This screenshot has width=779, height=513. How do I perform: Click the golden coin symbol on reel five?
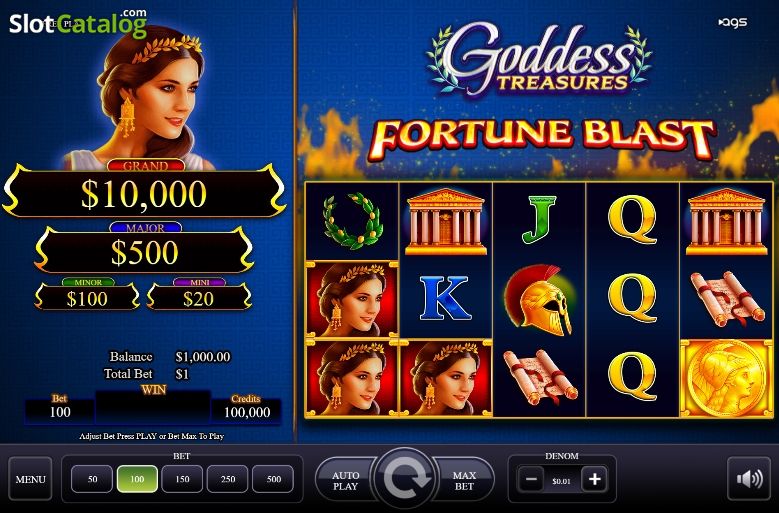[x=726, y=378]
